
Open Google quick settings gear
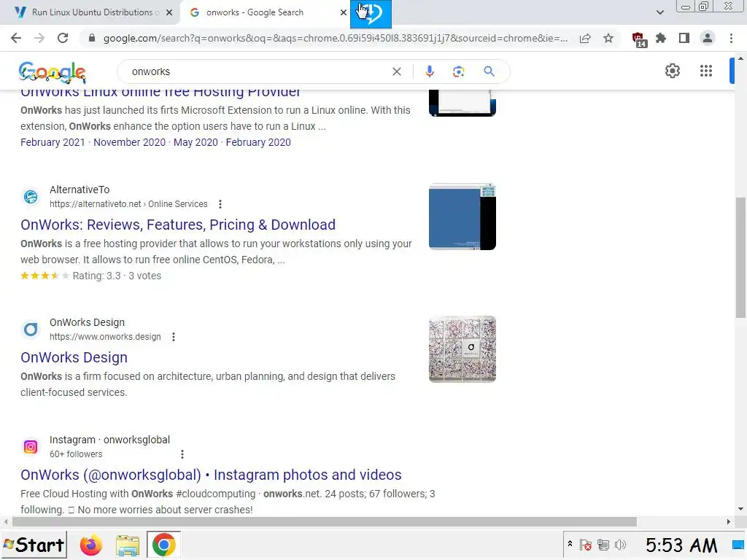[x=672, y=71]
